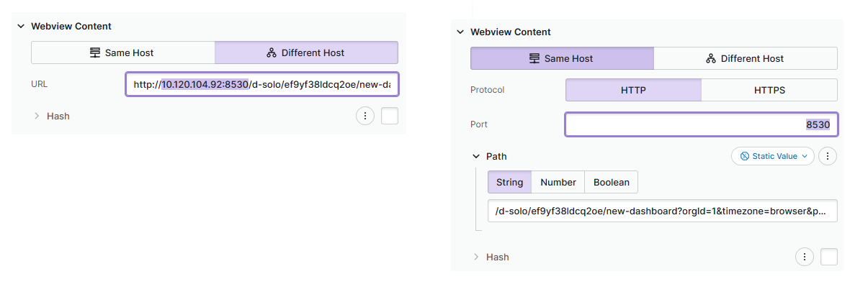Choose the Boolean type tab for Path

pyautogui.click(x=611, y=182)
